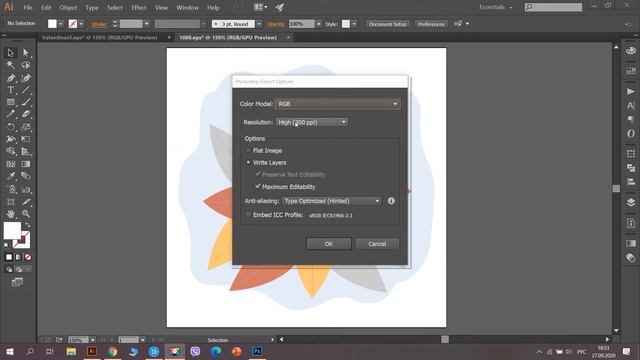Click the anti-aliasing info icon
Viewport: 640px width, 360px height.
coord(391,201)
